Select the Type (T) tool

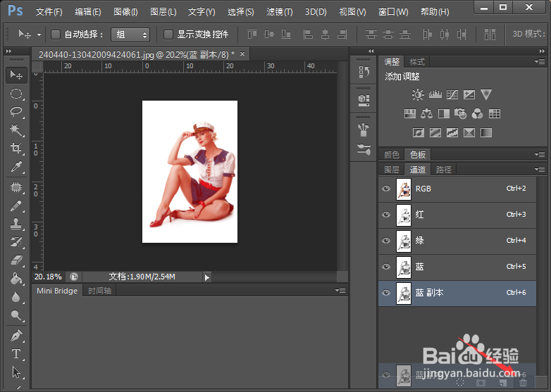point(16,354)
